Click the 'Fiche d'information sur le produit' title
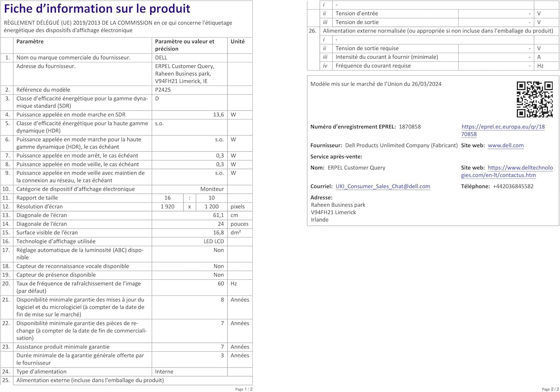Image resolution: width=560 pixels, height=392 pixels. pyautogui.click(x=97, y=9)
